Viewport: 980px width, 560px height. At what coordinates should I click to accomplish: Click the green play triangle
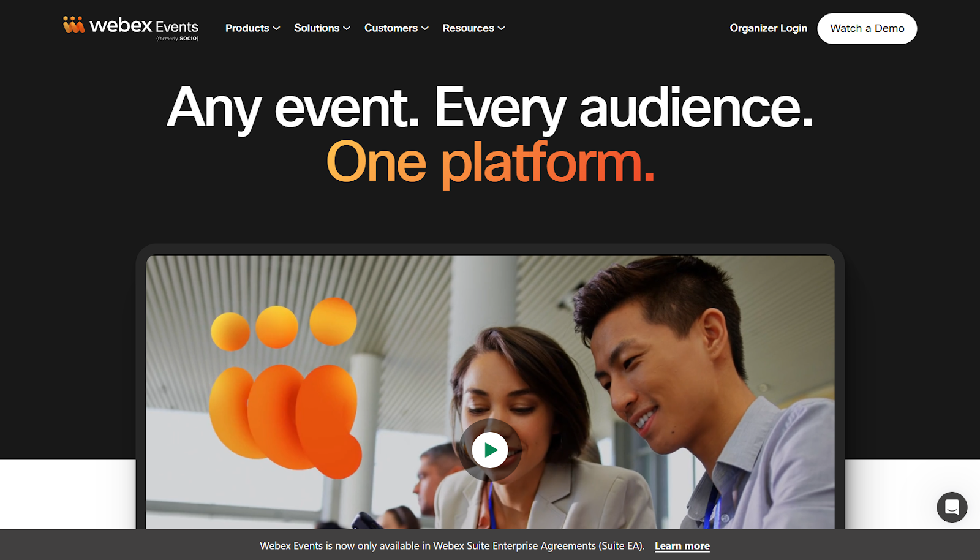pyautogui.click(x=489, y=449)
